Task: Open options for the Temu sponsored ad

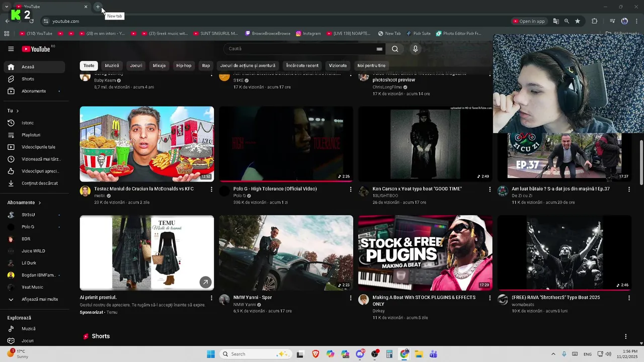Action: coord(211,298)
